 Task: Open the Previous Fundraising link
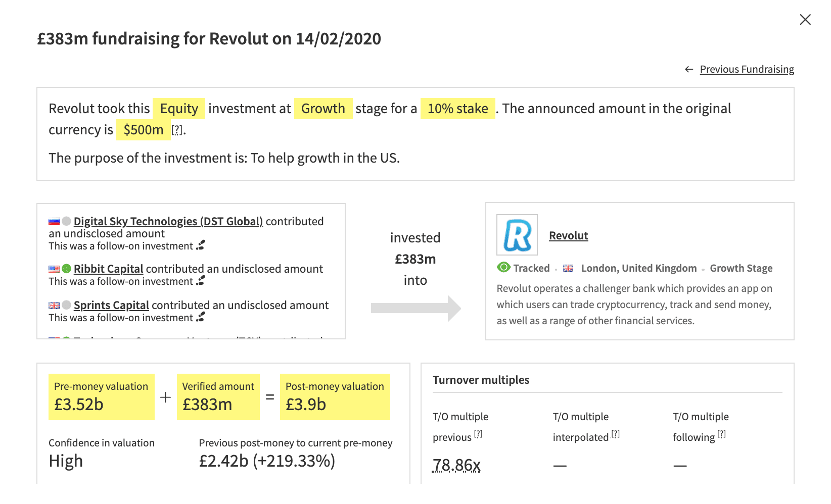(x=747, y=69)
